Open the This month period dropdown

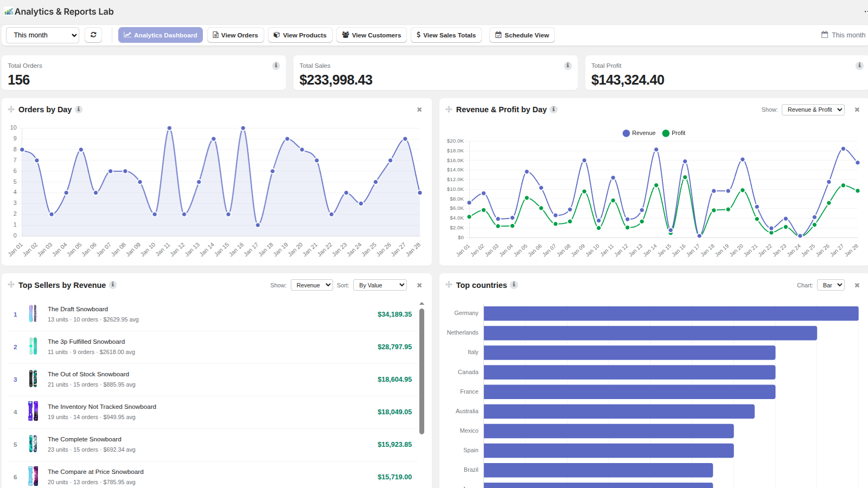tap(42, 35)
